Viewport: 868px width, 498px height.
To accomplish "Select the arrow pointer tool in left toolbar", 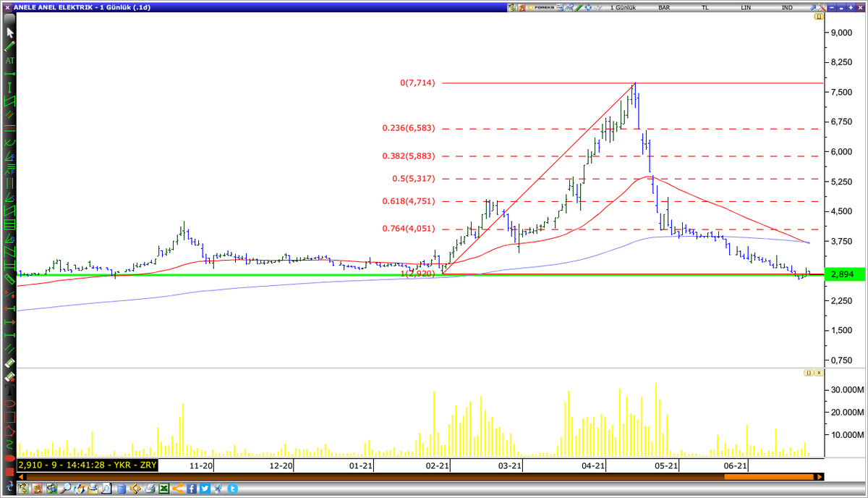I will tap(10, 33).
